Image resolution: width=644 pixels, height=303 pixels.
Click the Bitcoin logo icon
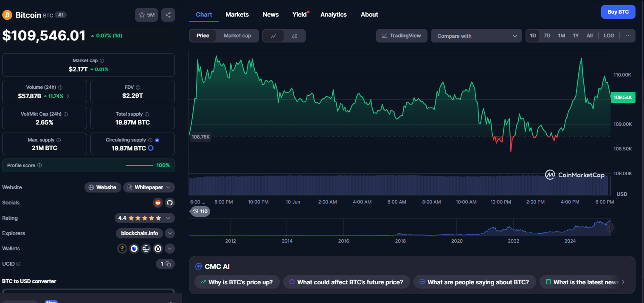[8, 15]
